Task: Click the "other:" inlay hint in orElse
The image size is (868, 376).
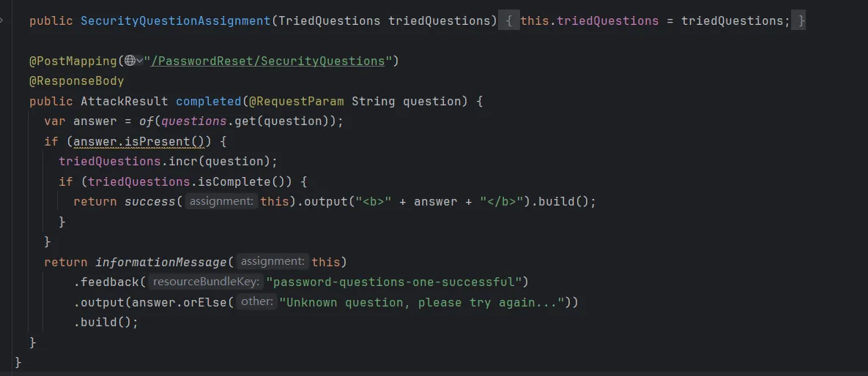Action: (x=256, y=302)
